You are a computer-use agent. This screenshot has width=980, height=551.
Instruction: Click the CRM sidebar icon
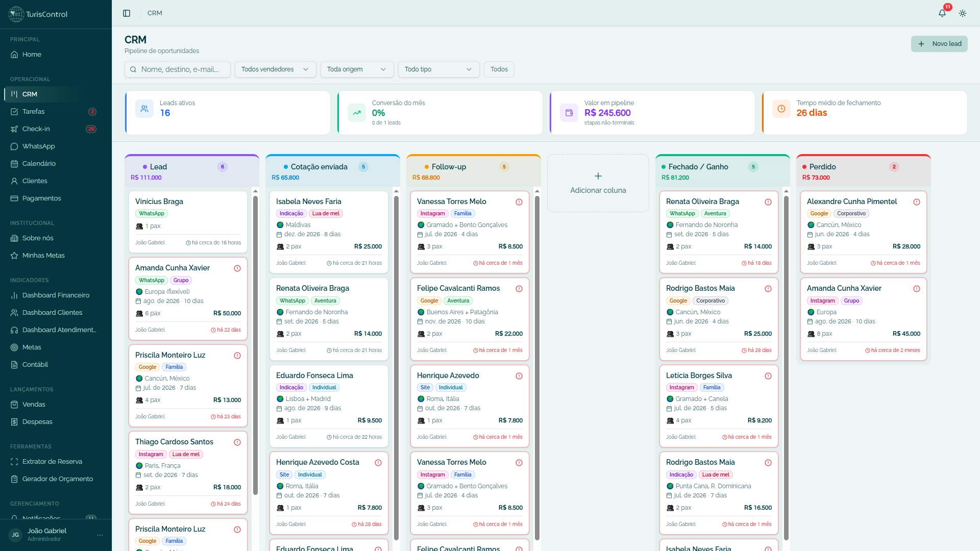14,94
